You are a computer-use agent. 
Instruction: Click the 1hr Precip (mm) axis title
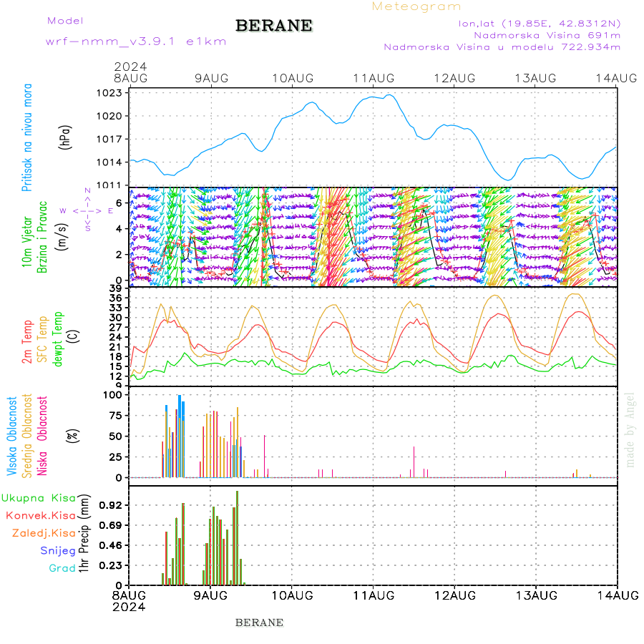84,533
